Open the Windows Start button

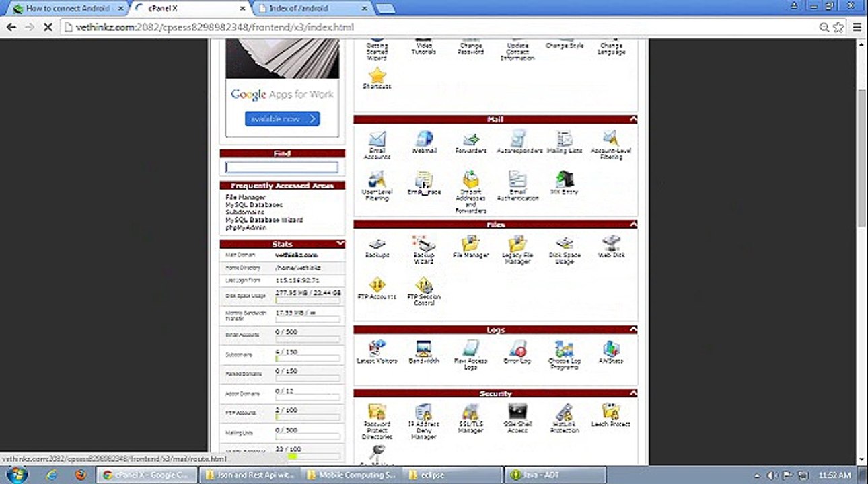16,475
